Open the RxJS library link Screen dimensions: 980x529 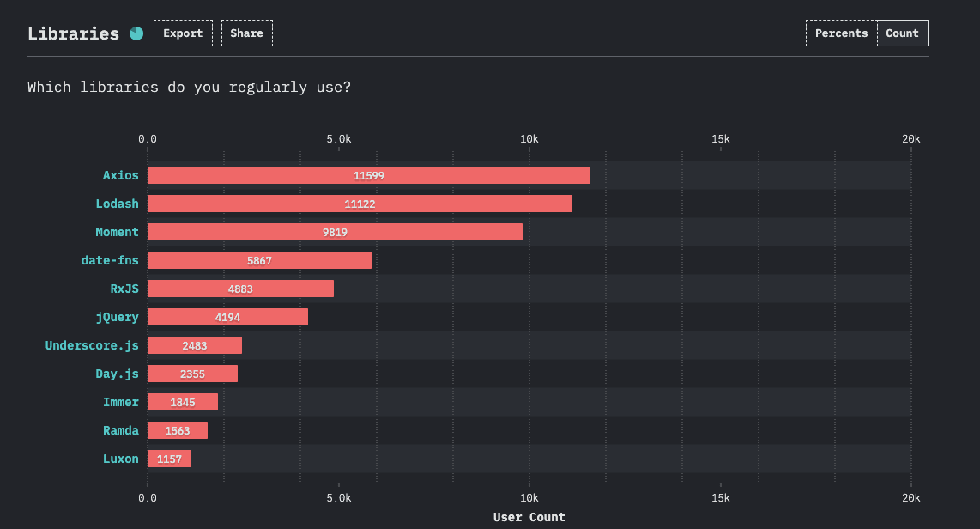click(124, 289)
